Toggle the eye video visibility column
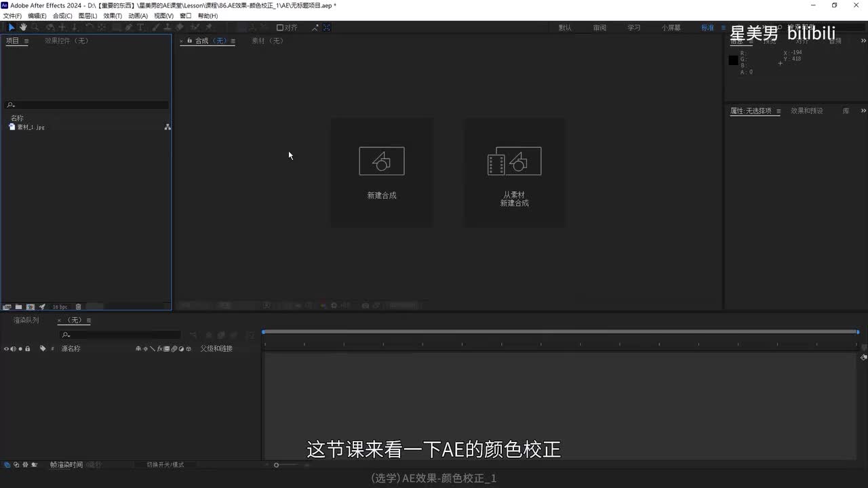Screen dimensions: 868x488 pyautogui.click(x=6, y=349)
